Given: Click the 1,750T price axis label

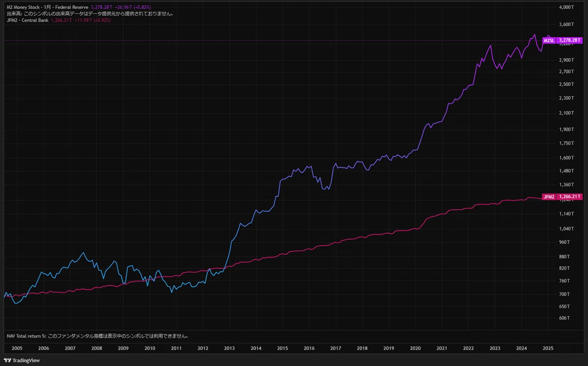Looking at the screenshot, I should click(x=566, y=143).
